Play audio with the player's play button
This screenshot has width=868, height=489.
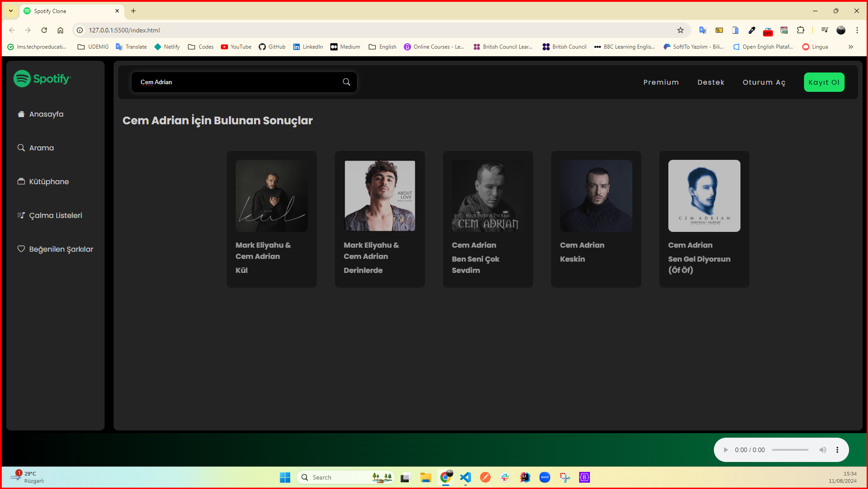tap(726, 450)
